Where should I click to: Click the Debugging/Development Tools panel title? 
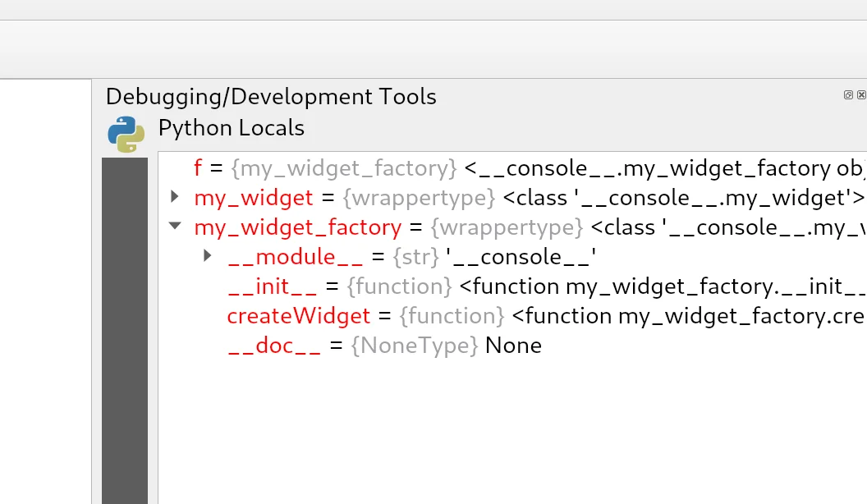pos(271,97)
